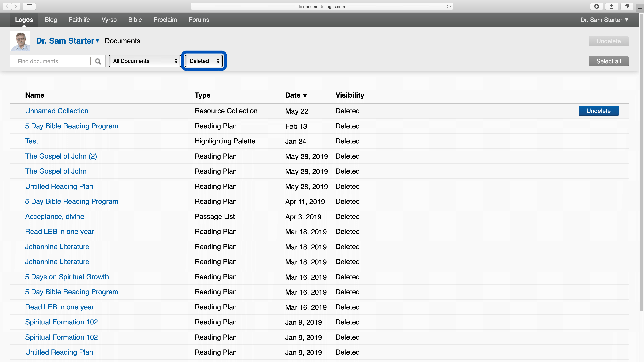This screenshot has height=362, width=644.
Task: Open the Untitled Reading Plan dated Jan 9, 2019
Action: click(x=59, y=352)
